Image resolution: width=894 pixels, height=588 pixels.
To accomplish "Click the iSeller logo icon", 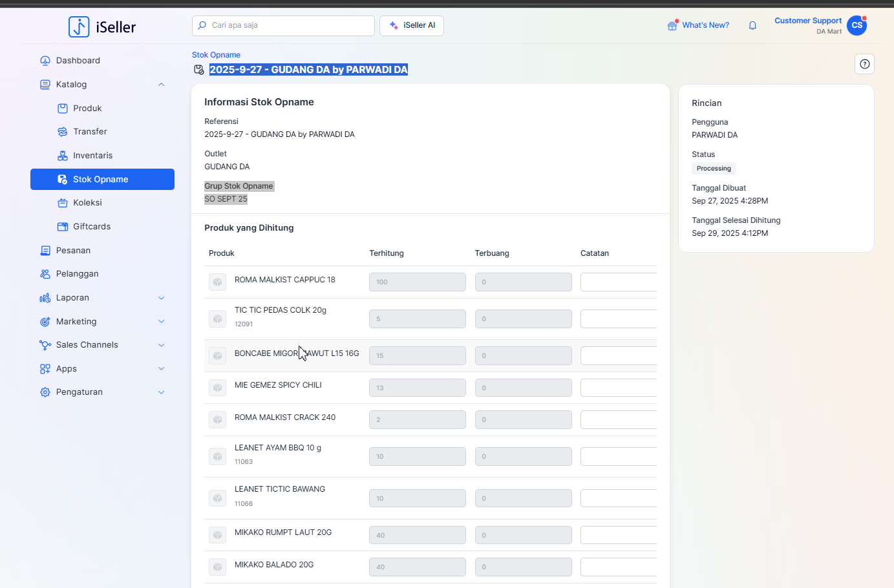I will (x=79, y=26).
